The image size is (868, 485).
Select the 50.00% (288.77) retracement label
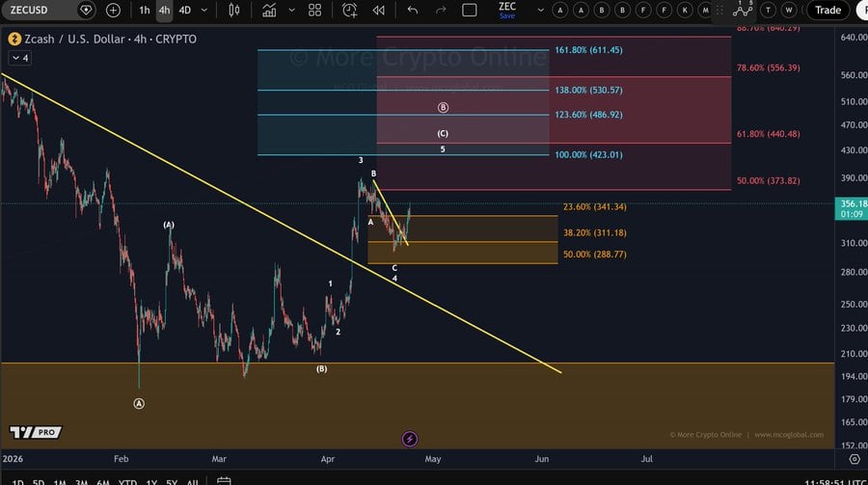(594, 255)
